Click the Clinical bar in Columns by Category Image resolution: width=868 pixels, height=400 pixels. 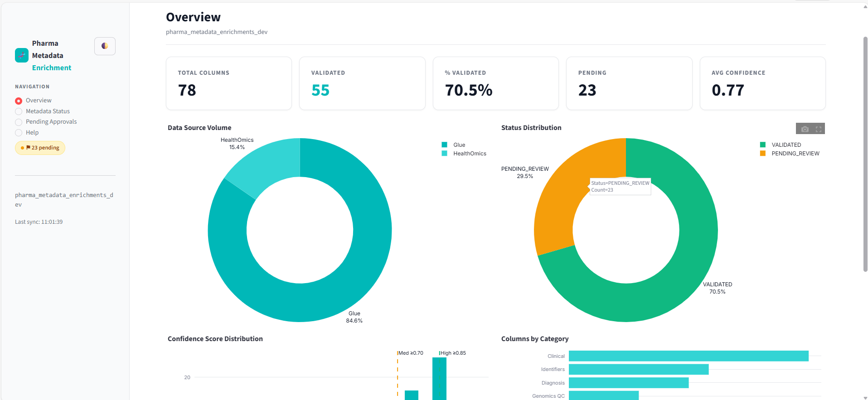(689, 356)
